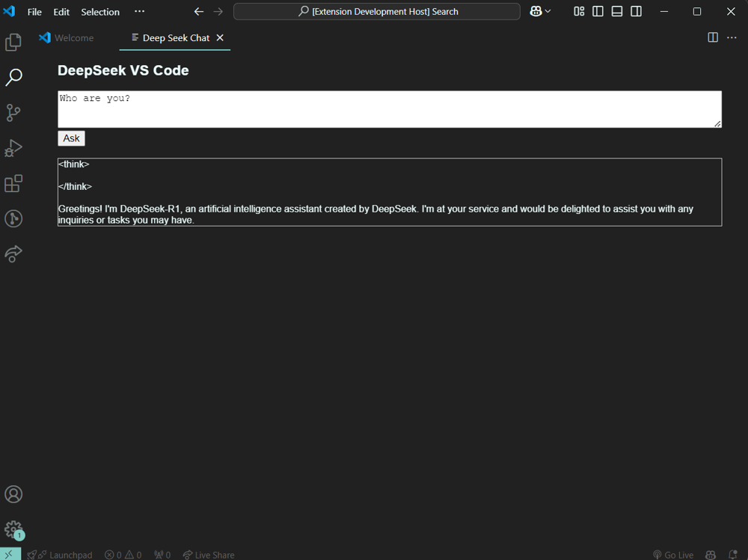Viewport: 748px width, 560px height.
Task: Expand the hidden menu bar items ellipsis
Action: pyautogui.click(x=139, y=11)
